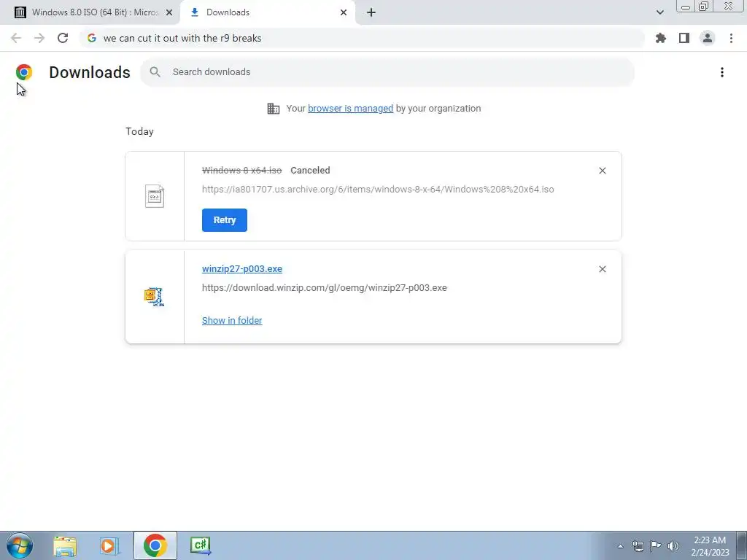Launch Windows Media Player from taskbar
This screenshot has width=747, height=560.
[x=109, y=545]
